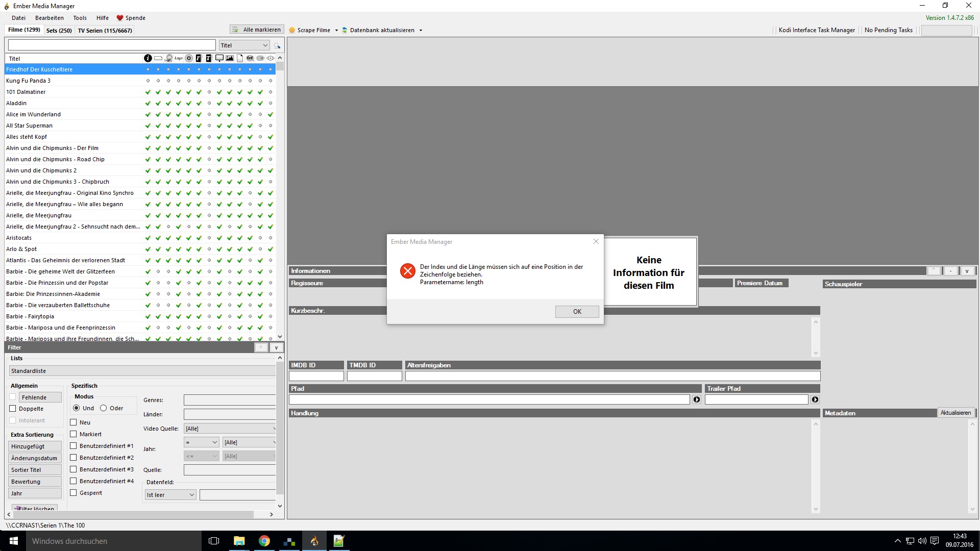Image resolution: width=980 pixels, height=551 pixels.
Task: Open the volume control in system tray
Action: pyautogui.click(x=922, y=541)
